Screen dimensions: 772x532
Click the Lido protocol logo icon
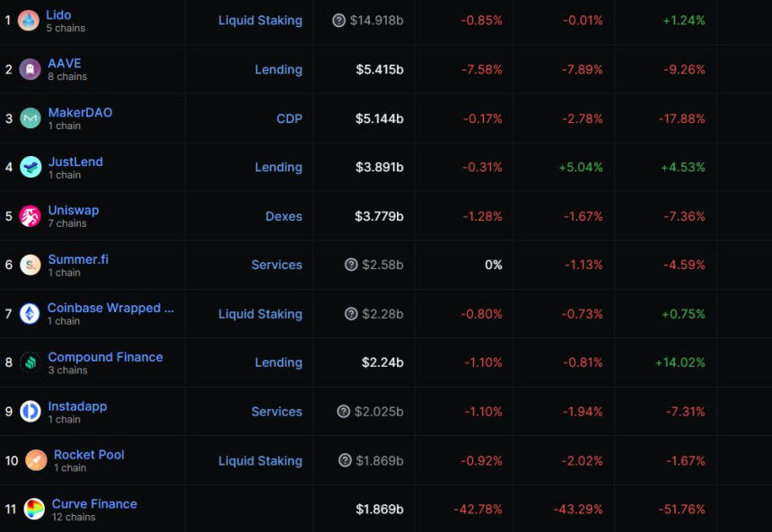click(29, 21)
